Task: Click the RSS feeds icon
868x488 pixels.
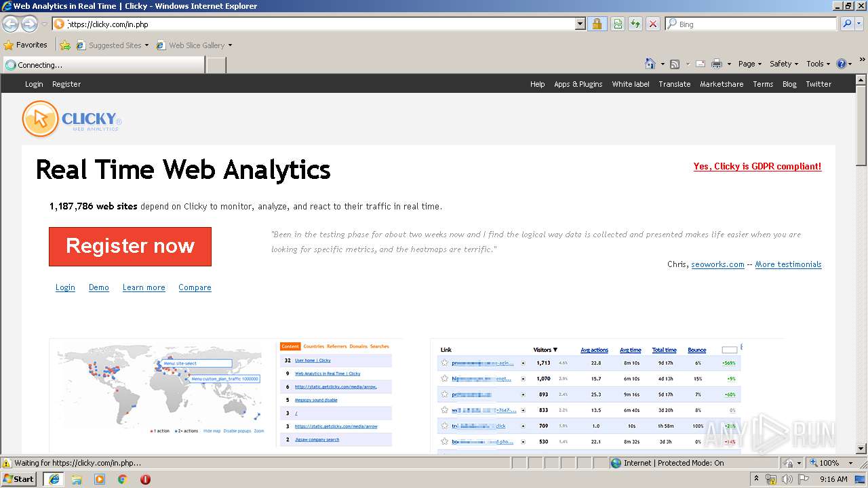Action: click(x=675, y=64)
